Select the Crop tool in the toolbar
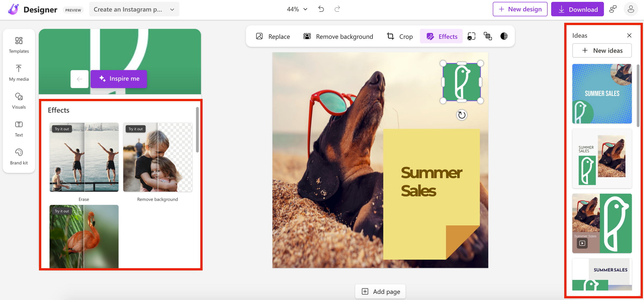Image resolution: width=644 pixels, height=300 pixels. pos(399,36)
